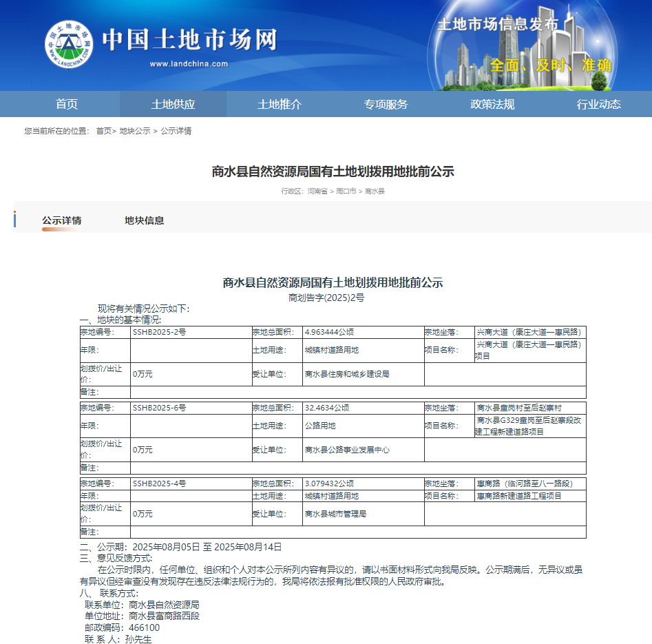The width and height of the screenshot is (652, 644).
Task: Select the 土地推介 navigation item
Action: tap(280, 104)
